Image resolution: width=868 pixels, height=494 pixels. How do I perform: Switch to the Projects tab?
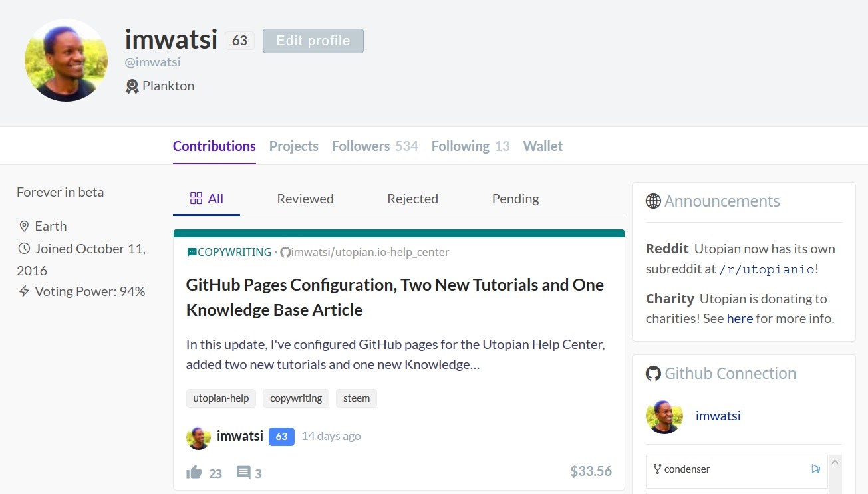point(294,146)
